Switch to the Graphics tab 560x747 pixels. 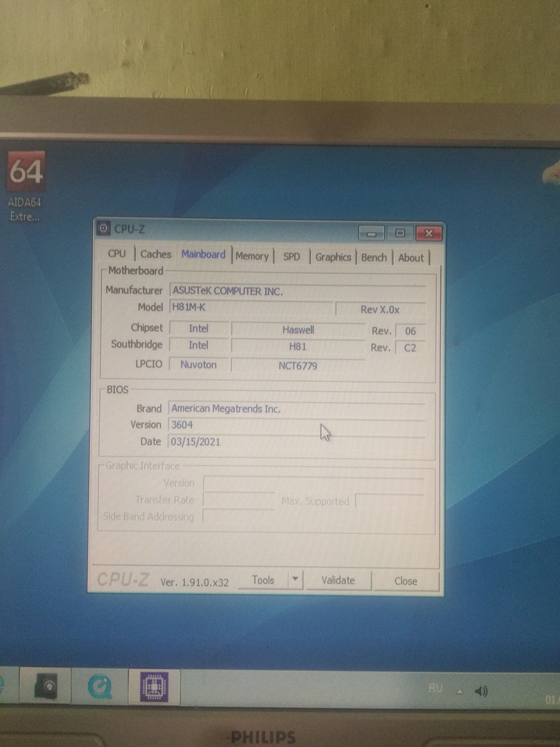(x=333, y=257)
